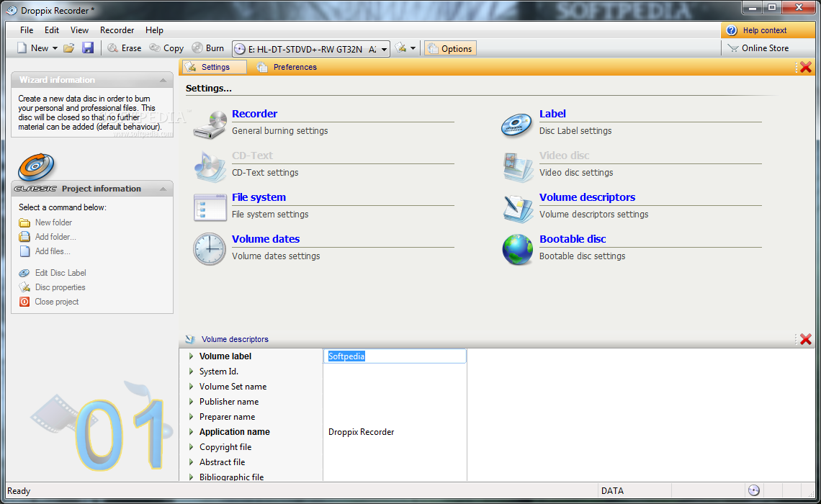This screenshot has width=821, height=504.
Task: Expand the Volume Set name row
Action: tap(191, 387)
